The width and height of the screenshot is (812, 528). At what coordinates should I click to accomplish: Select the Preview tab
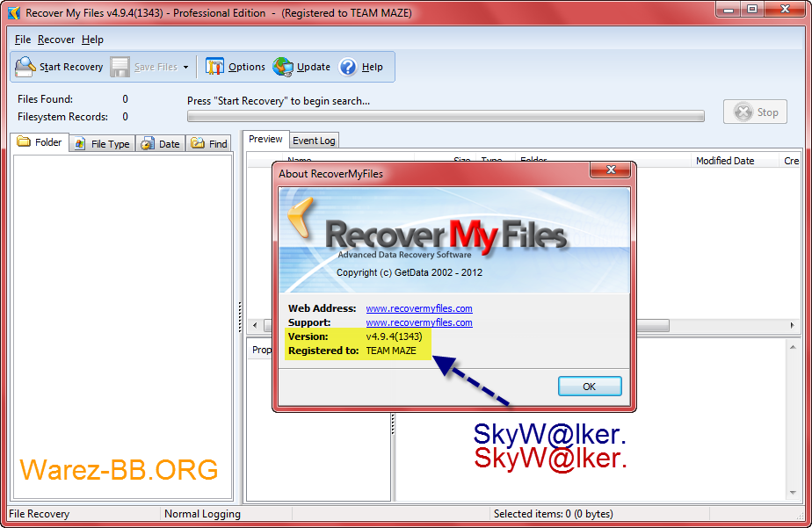[x=265, y=139]
